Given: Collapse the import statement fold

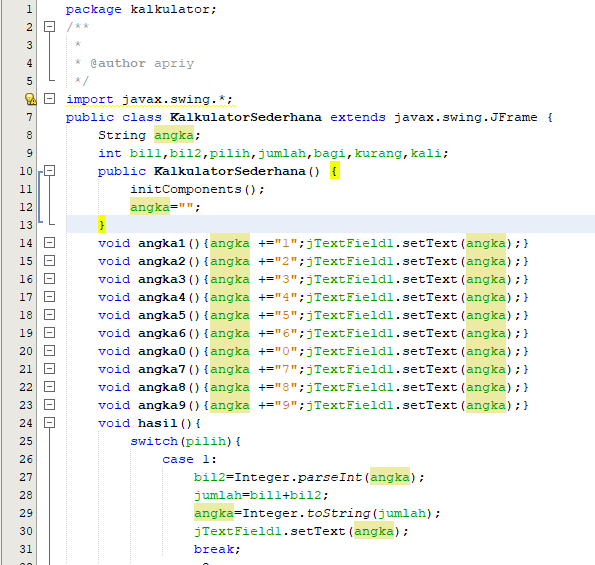Looking at the screenshot, I should coord(49,99).
